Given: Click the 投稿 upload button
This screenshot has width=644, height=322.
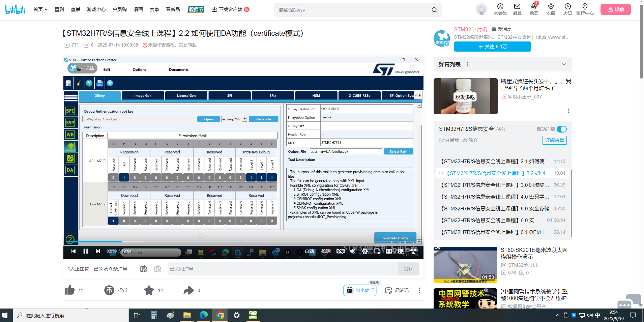Looking at the screenshot, I should 616,9.
